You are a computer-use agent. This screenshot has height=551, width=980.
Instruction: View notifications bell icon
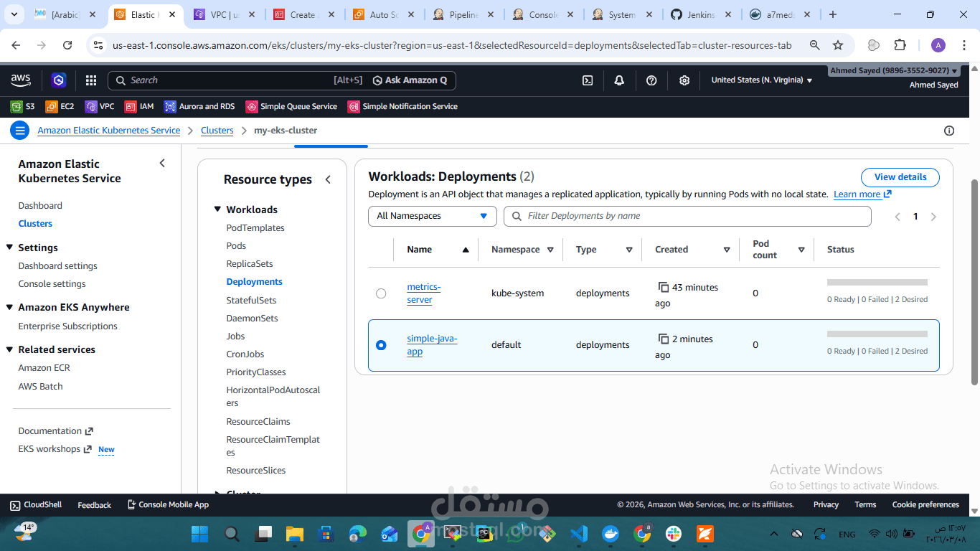[x=619, y=80]
